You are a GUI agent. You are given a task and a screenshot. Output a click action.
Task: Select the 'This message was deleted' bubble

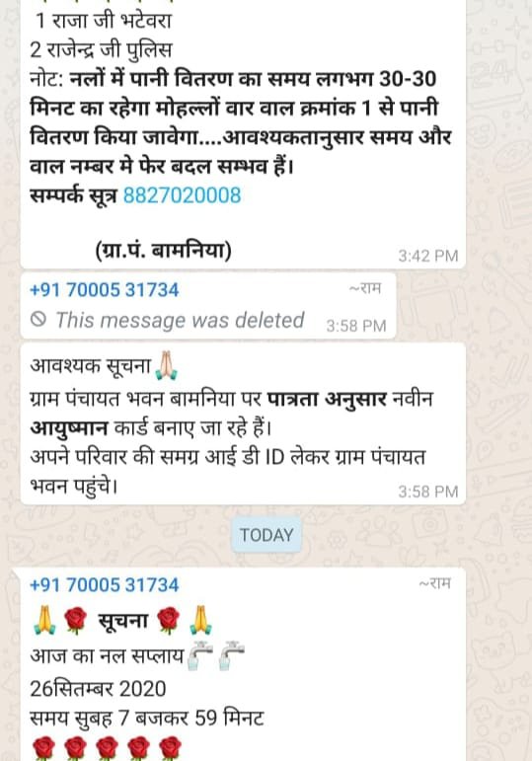coord(208,306)
